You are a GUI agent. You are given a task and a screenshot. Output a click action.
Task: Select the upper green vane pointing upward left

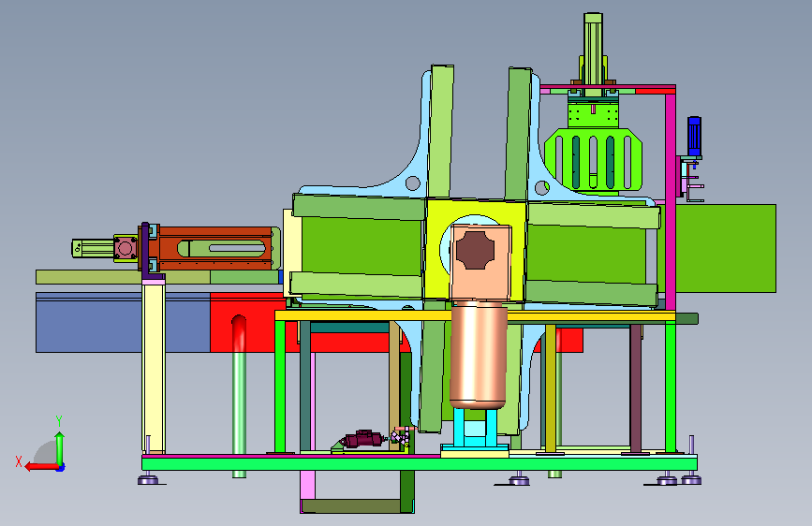coord(441,131)
